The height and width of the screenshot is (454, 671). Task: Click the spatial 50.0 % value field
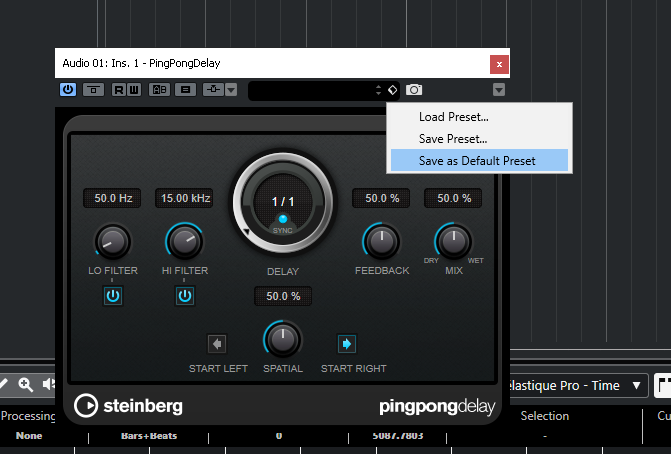283,296
